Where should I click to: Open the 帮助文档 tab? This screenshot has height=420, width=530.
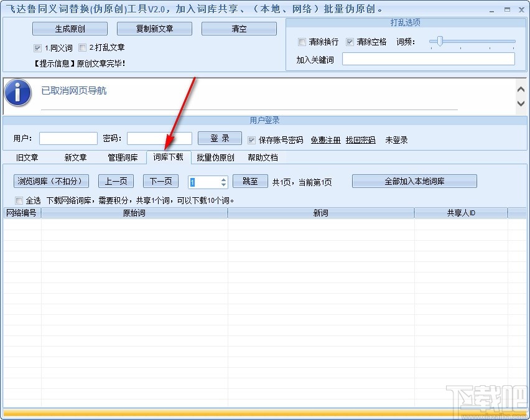pyautogui.click(x=263, y=157)
